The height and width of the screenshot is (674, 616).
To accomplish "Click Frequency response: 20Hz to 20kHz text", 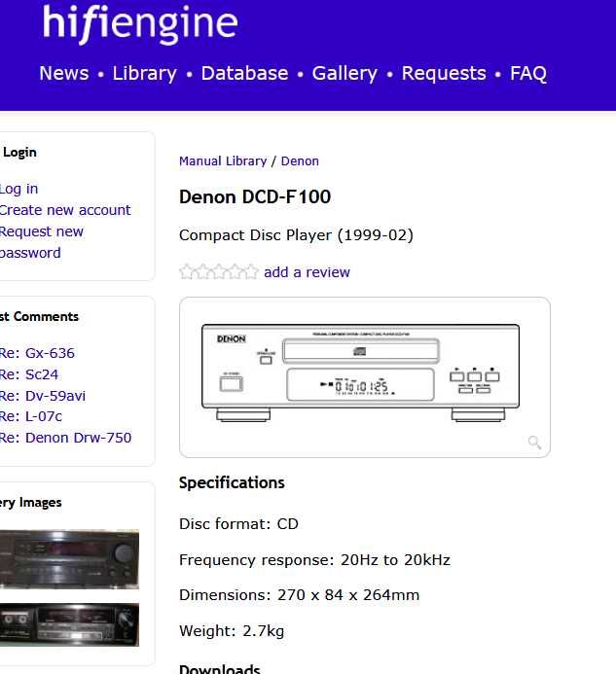I will (315, 560).
